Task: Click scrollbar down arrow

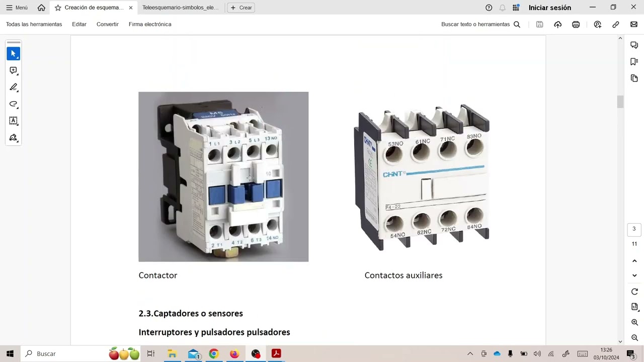Action: [x=620, y=341]
